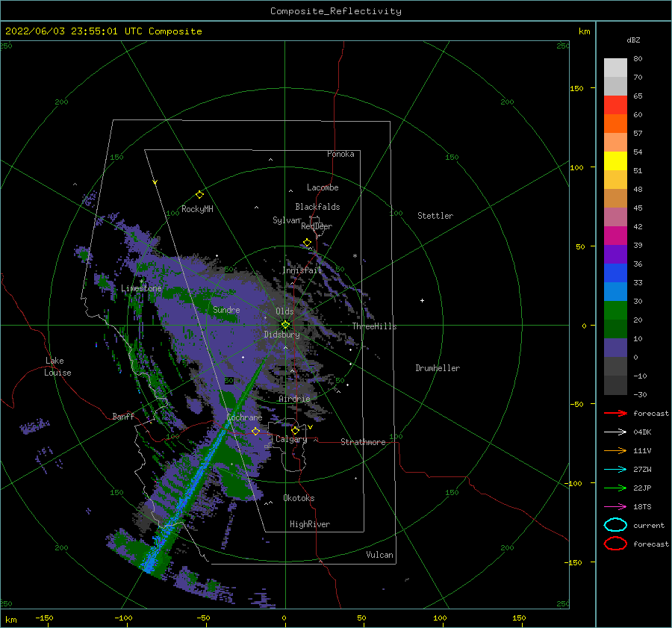Click the Ponoka city label
Image resolution: width=672 pixels, height=628 pixels.
pos(340,154)
